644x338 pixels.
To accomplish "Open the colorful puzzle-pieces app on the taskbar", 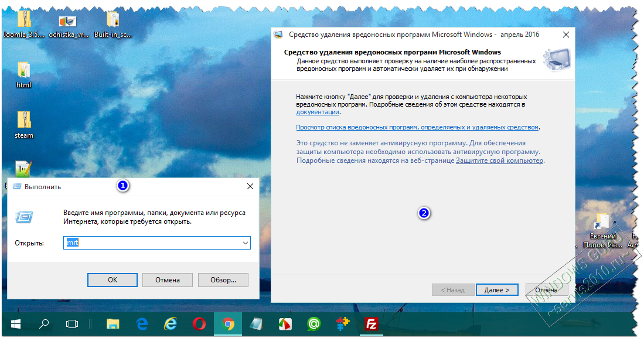I will (x=343, y=323).
